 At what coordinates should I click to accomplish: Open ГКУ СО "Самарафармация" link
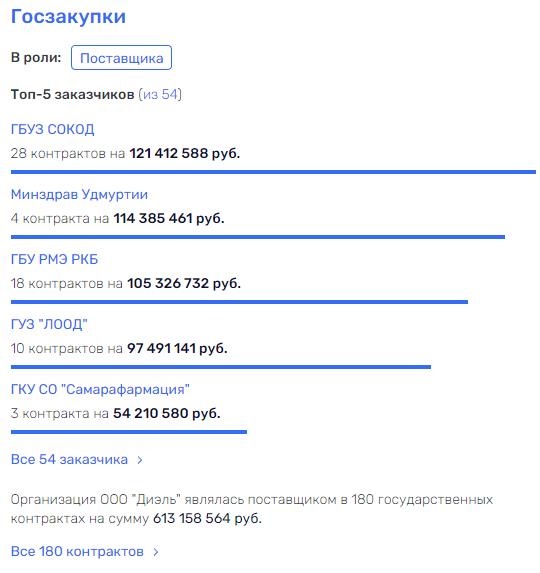click(x=100, y=390)
